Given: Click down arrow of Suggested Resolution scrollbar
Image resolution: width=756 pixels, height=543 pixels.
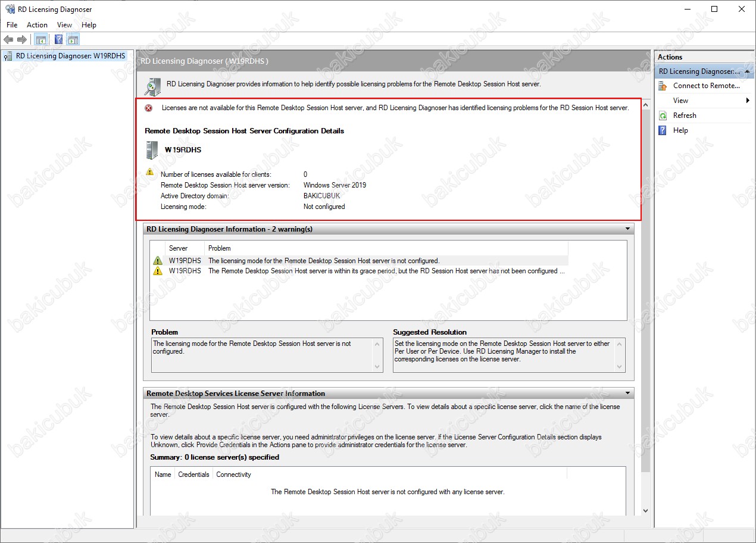Looking at the screenshot, I should pos(620,367).
